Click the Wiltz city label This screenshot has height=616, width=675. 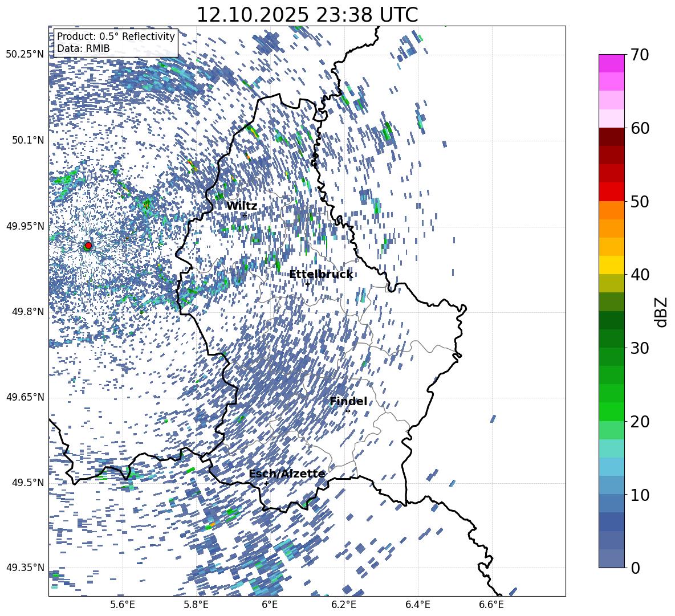[242, 206]
